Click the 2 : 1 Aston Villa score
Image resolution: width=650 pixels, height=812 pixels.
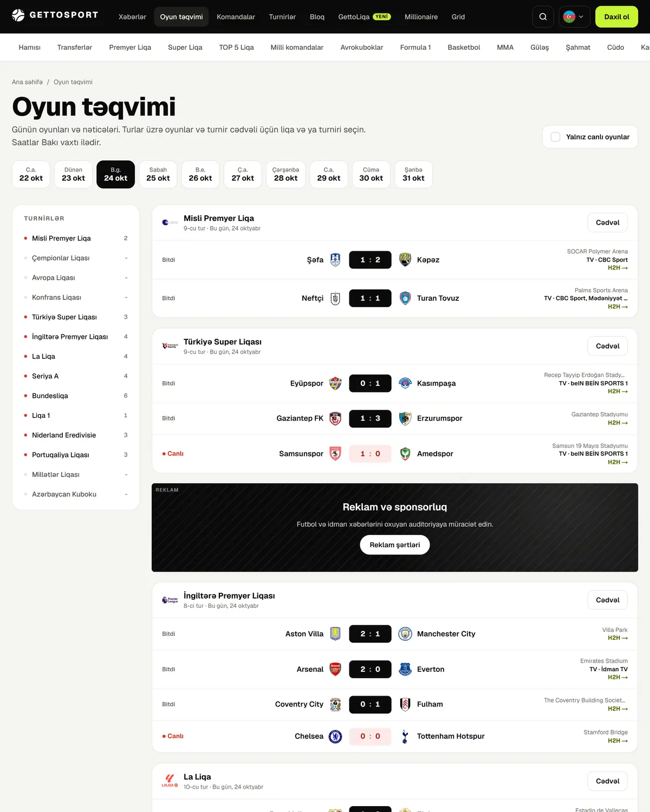370,634
